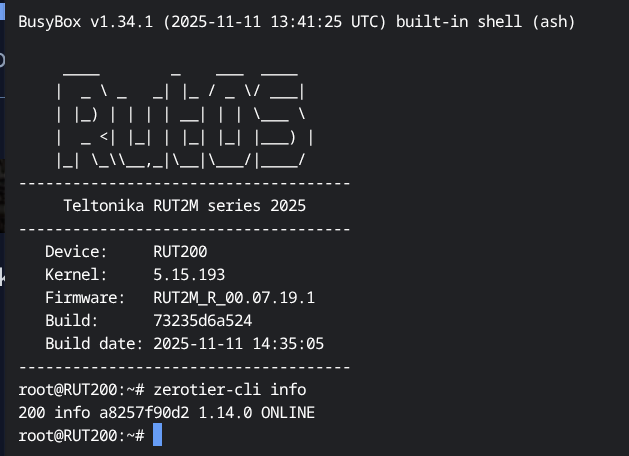Click the Firmware label

click(x=85, y=297)
